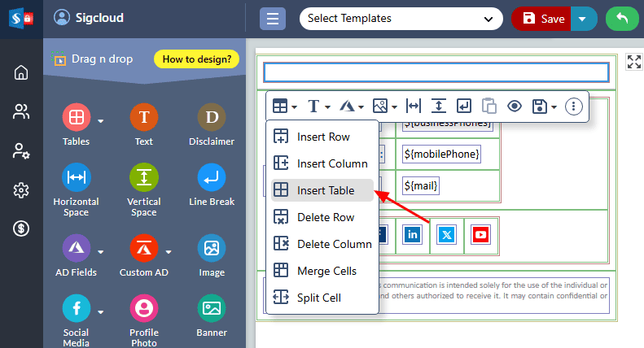Insert a line break from toolbar

tap(463, 106)
